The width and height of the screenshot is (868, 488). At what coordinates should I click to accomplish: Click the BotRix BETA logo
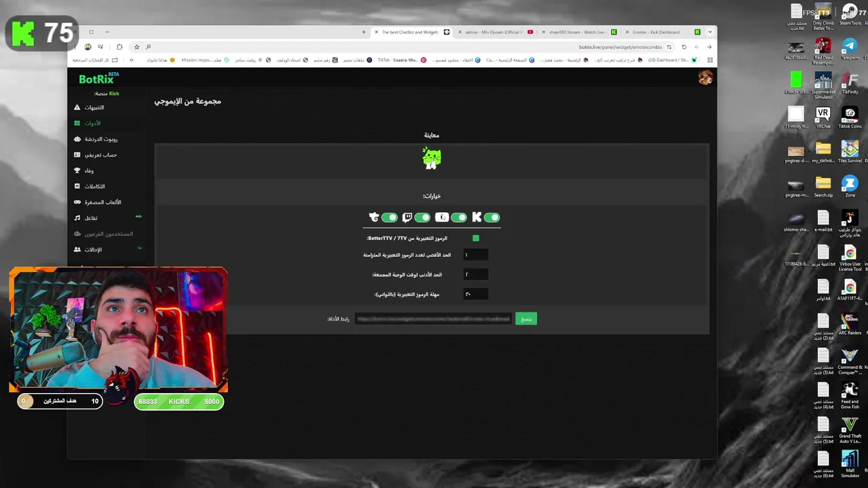pos(98,79)
